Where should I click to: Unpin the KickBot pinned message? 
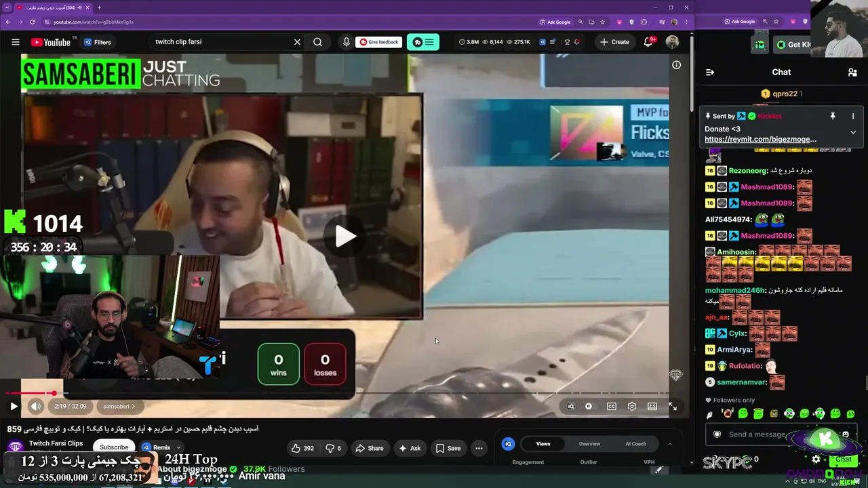tap(833, 116)
